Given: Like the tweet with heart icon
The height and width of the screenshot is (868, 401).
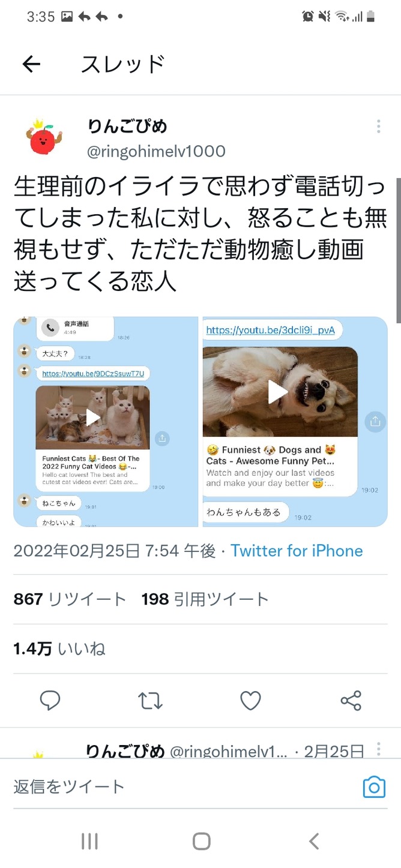Looking at the screenshot, I should click(250, 700).
